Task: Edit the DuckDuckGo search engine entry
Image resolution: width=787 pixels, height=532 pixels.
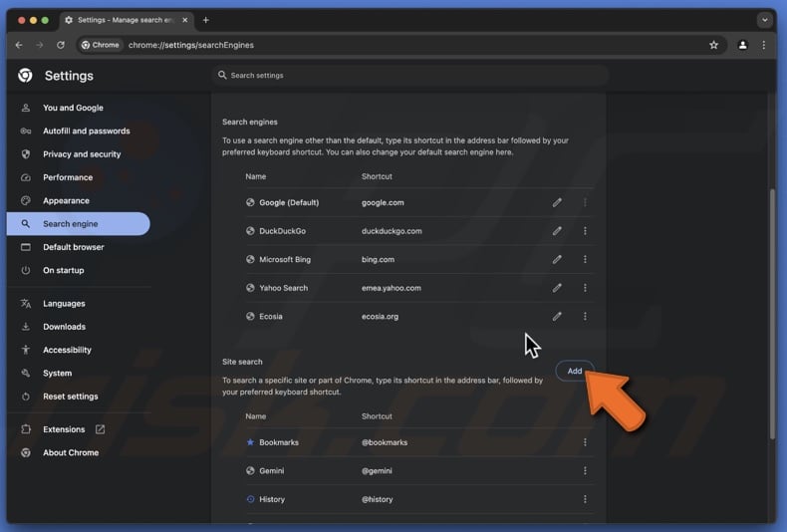Action: (557, 231)
